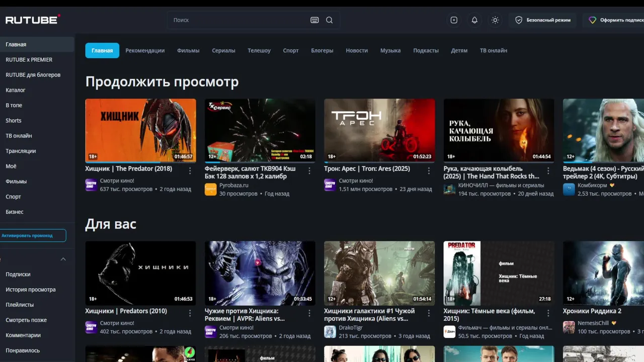The width and height of the screenshot is (644, 362).
Task: Open Трансляции in sidebar
Action: [x=37, y=151]
